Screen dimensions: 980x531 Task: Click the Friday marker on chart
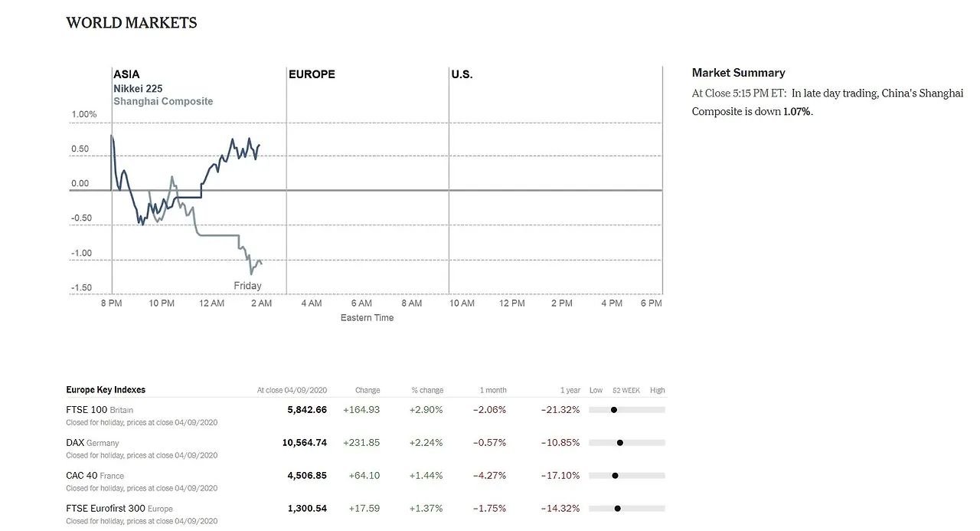247,286
